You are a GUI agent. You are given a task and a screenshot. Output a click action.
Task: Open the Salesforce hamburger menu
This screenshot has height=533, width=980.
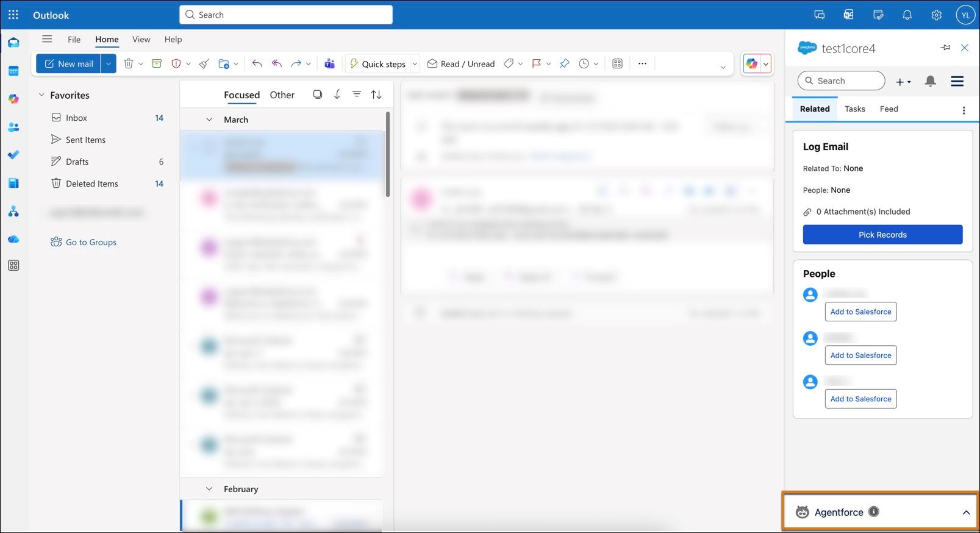957,81
